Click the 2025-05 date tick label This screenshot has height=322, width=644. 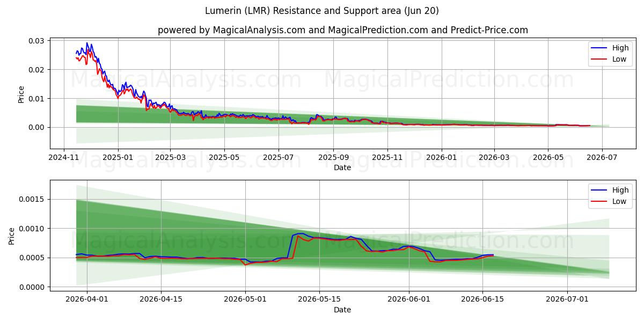[224, 157]
